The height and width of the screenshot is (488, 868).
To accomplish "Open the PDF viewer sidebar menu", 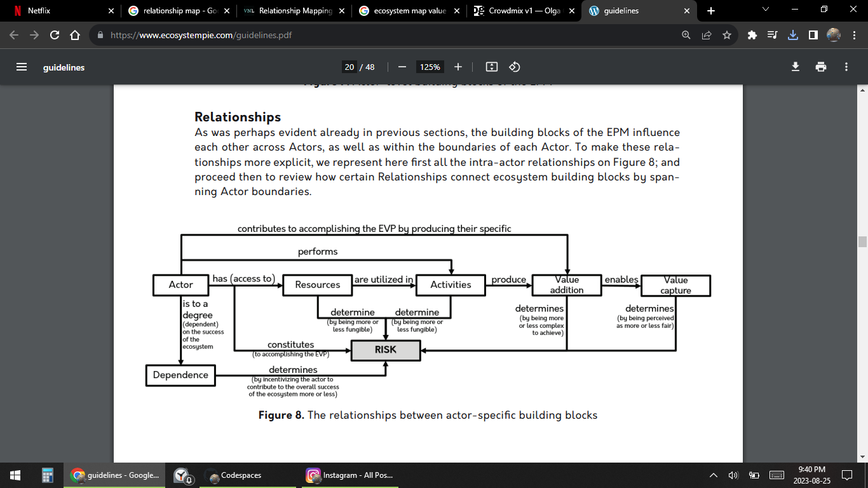I will click(22, 67).
